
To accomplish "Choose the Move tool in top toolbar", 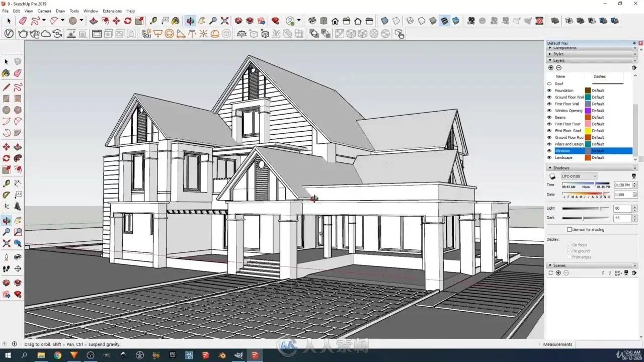I will [x=116, y=21].
